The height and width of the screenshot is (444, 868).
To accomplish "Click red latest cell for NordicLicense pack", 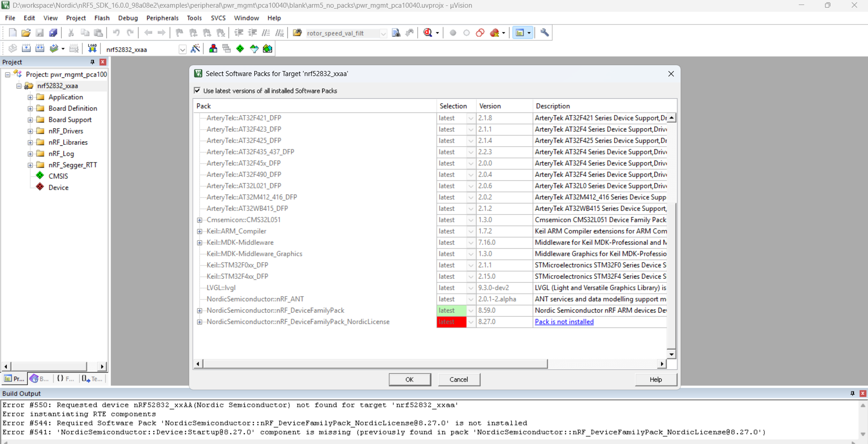I will pyautogui.click(x=451, y=322).
